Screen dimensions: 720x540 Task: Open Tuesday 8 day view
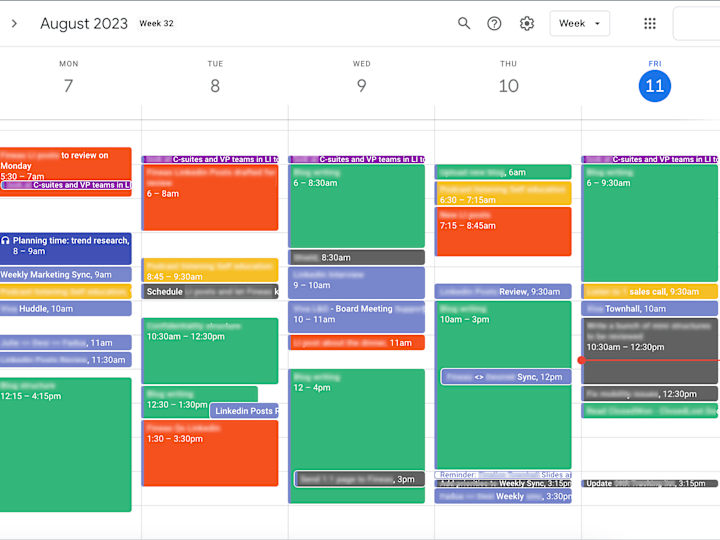[215, 86]
